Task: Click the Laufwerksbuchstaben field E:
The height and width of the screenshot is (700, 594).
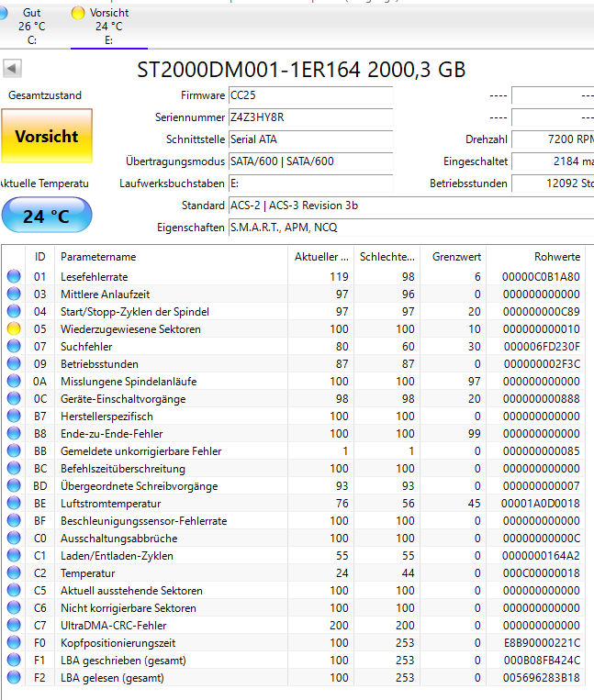Action: pos(311,183)
